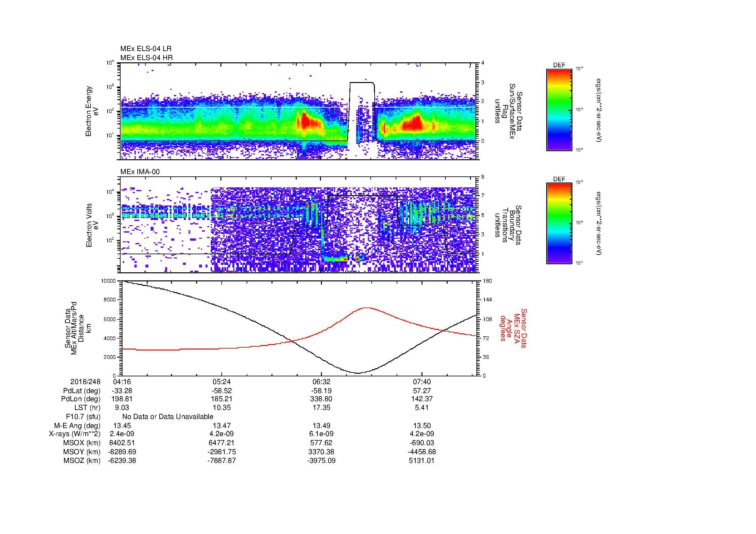The image size is (756, 534).
Task: Click the 'PdLon (deg)' row label
Action: click(x=81, y=399)
